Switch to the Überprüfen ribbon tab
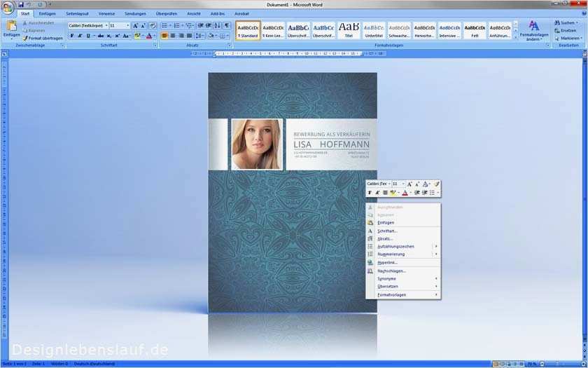 tap(166, 14)
